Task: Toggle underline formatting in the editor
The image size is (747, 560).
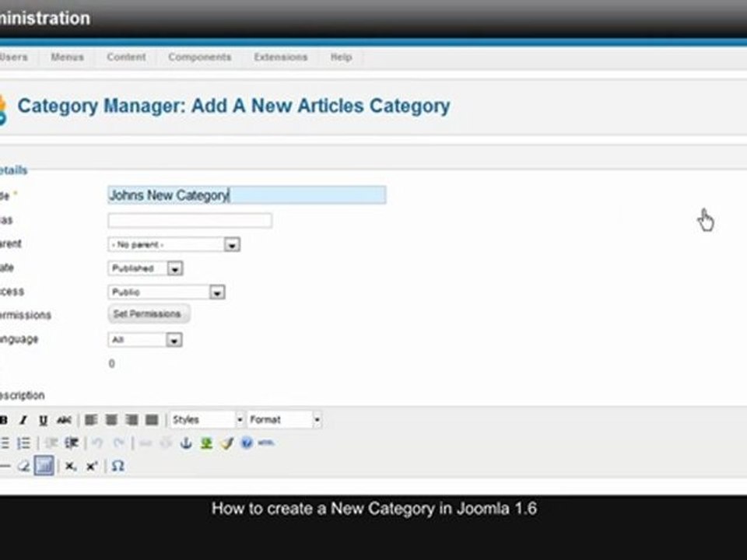Action: tap(43, 419)
